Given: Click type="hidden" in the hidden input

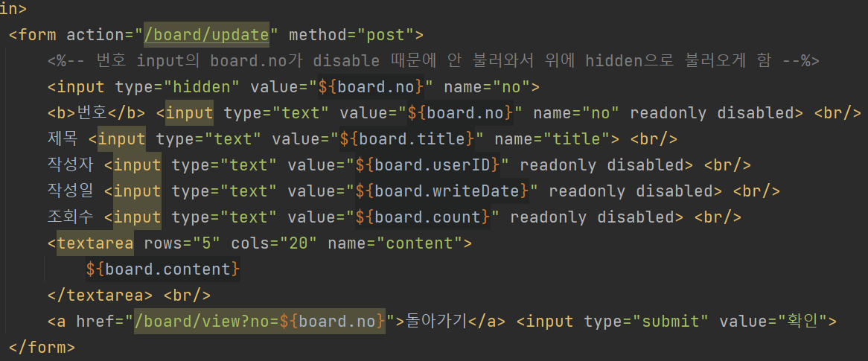Looking at the screenshot, I should [x=178, y=88].
